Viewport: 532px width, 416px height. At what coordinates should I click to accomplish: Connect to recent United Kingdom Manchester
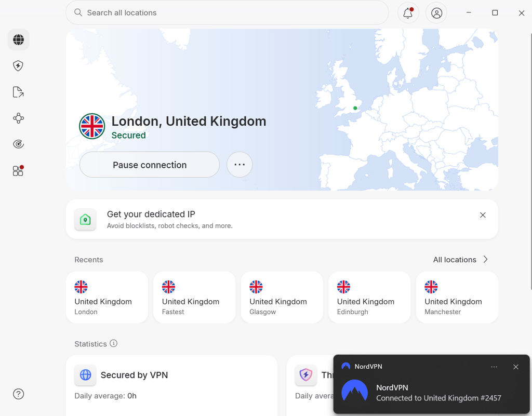457,298
